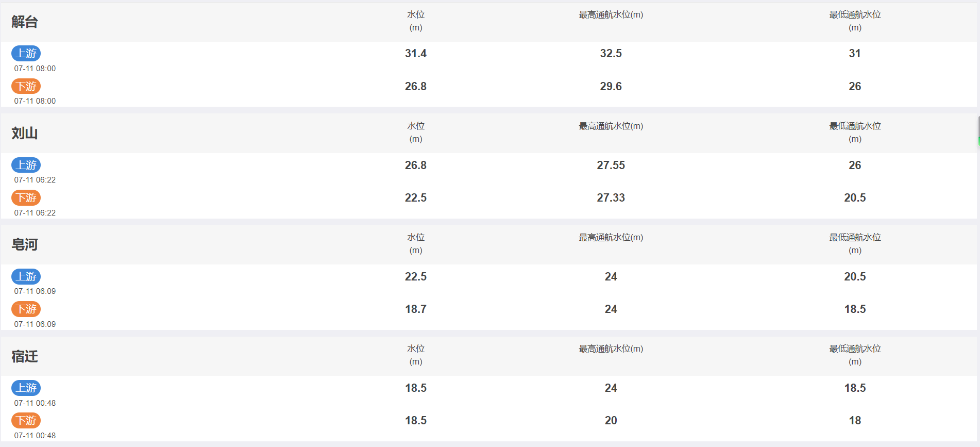The height and width of the screenshot is (447, 980).
Task: Open the 刘山 station heading
Action: (x=25, y=133)
